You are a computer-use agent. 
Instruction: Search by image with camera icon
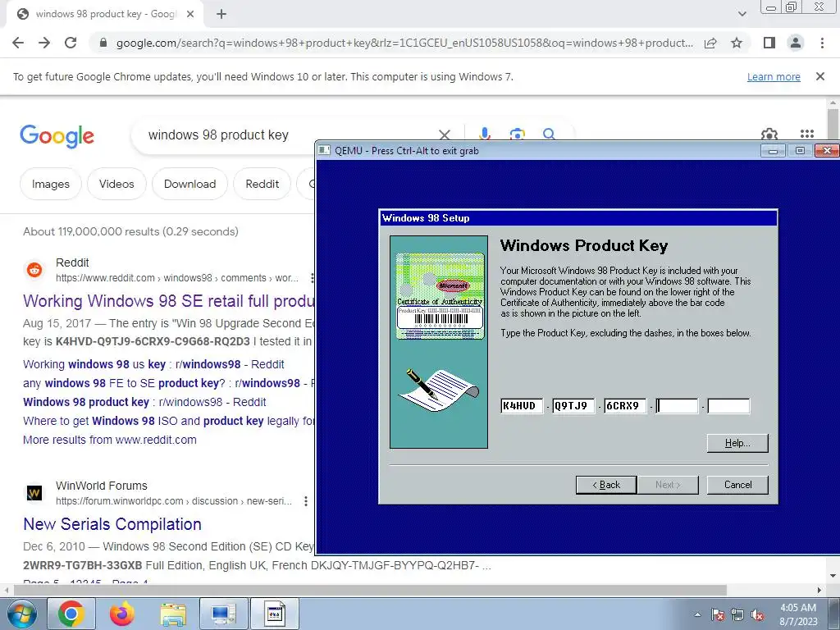click(517, 134)
